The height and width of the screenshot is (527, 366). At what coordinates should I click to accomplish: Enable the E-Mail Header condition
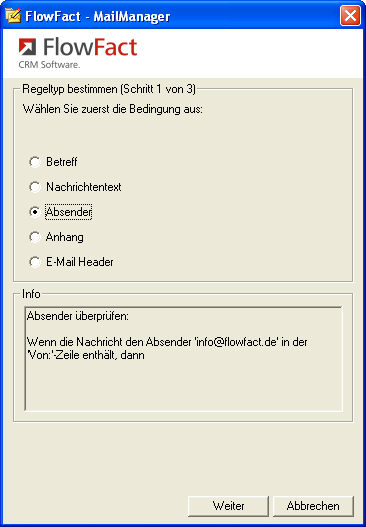pos(35,262)
